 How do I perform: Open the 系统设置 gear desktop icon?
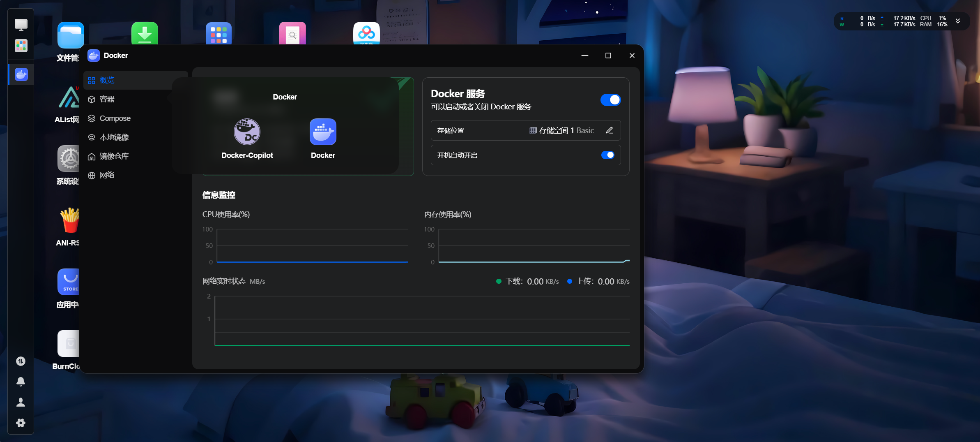68,159
